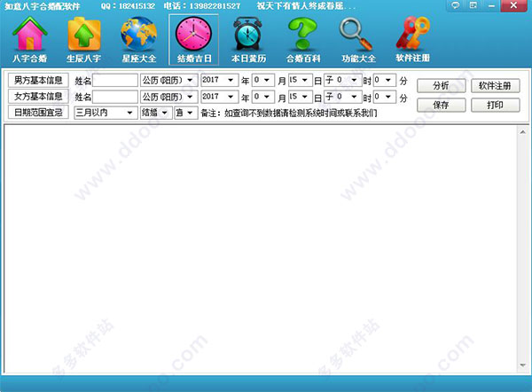The image size is (532, 392).
Task: Click the skin menu icon in title bar
Action: click(473, 5)
